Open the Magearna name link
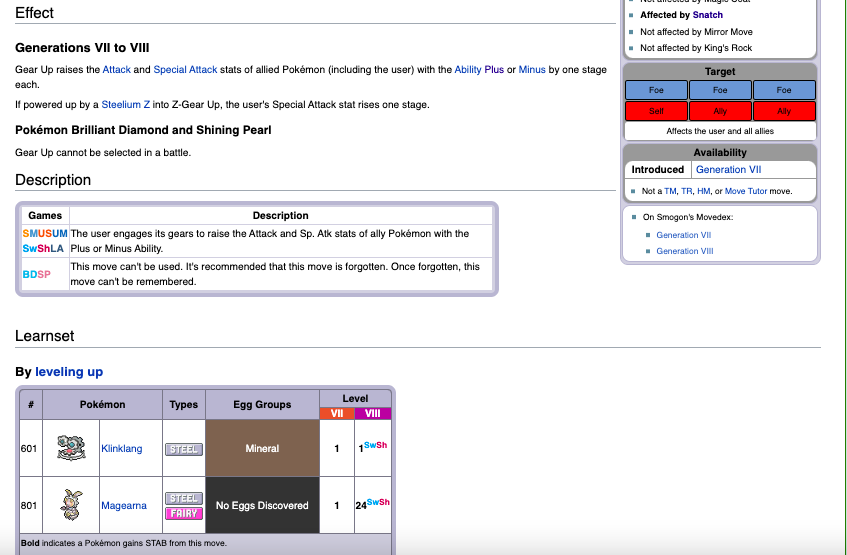Screen dimensions: 847x555 coord(123,505)
